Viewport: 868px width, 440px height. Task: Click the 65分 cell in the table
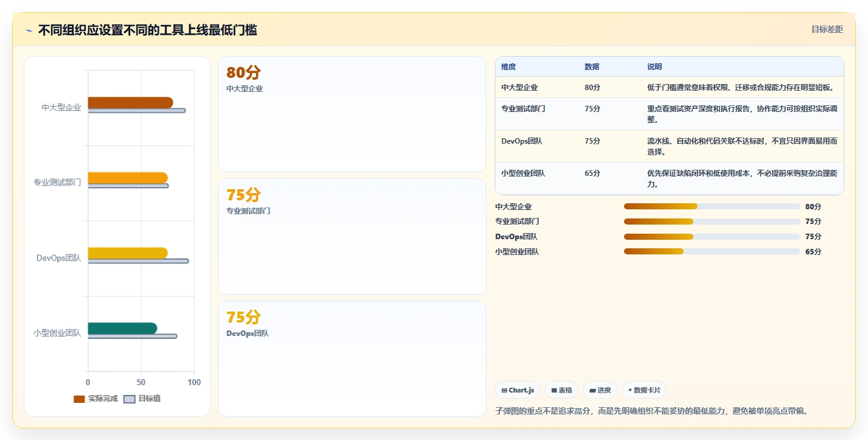[x=592, y=173]
